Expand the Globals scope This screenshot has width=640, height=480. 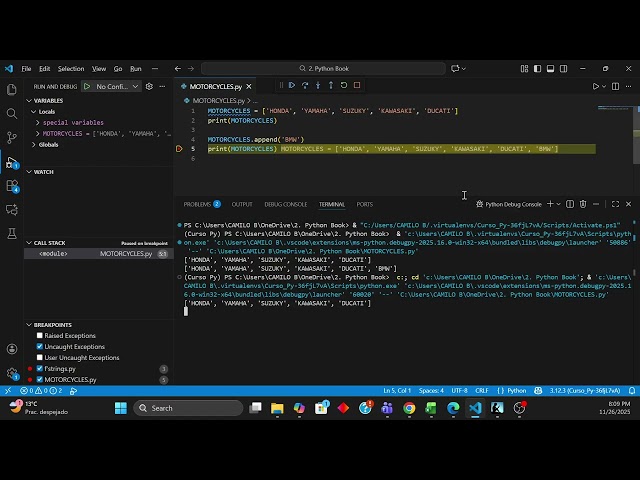click(x=34, y=144)
